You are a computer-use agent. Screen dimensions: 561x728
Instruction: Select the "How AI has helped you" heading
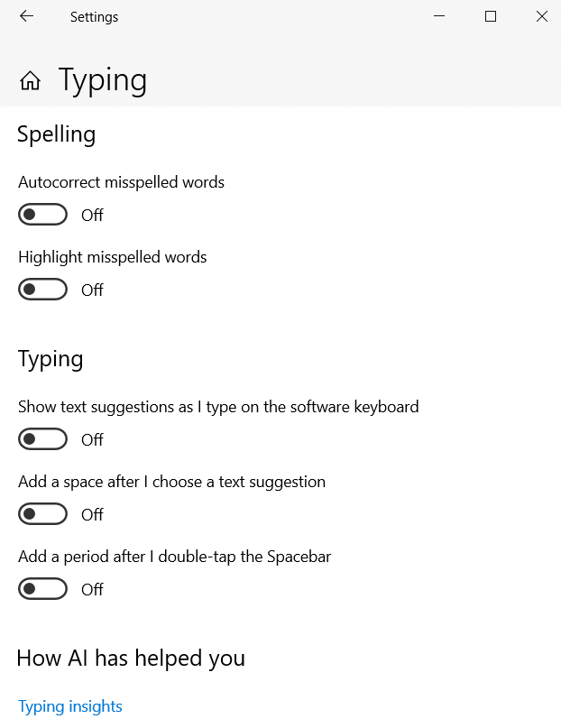tap(131, 659)
